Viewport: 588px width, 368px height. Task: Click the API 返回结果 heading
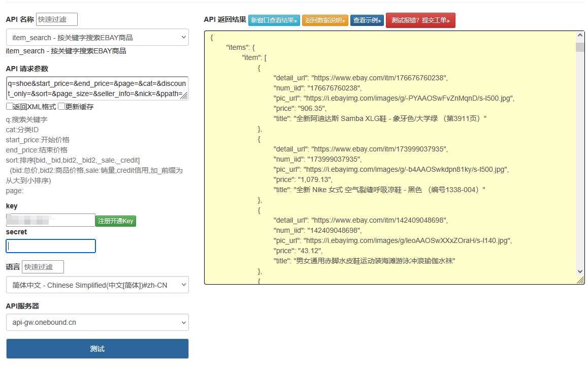[x=225, y=19]
